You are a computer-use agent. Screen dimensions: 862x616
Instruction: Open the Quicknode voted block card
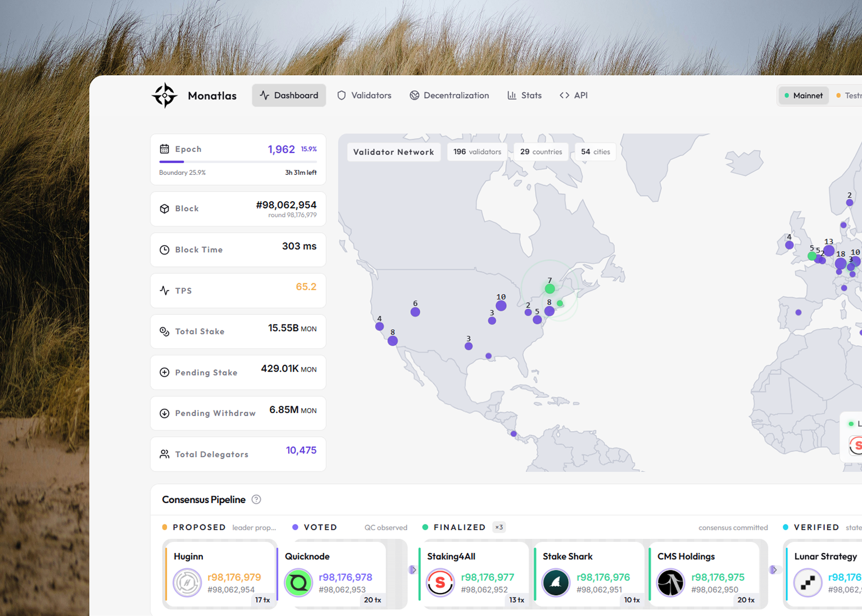click(331, 573)
